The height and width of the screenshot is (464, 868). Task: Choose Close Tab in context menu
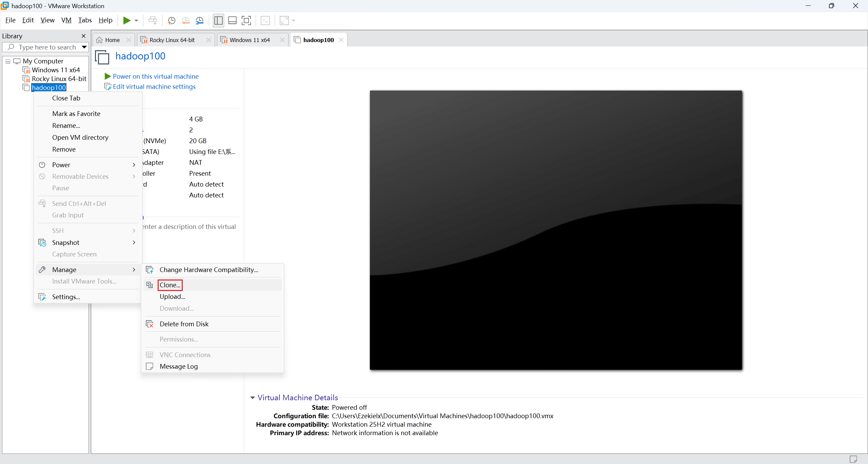coord(88,98)
